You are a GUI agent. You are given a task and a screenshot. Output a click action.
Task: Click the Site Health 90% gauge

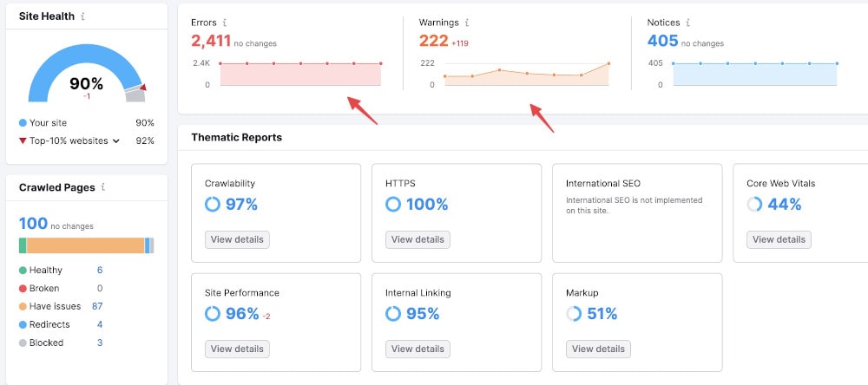pyautogui.click(x=86, y=74)
